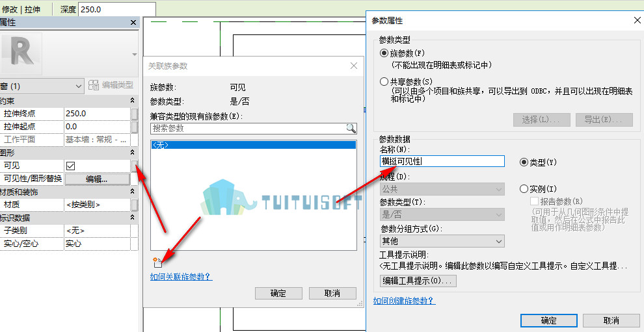Image resolution: width=644 pixels, height=332 pixels.
Task: Click the 名称 input field with 横挺可见性
Action: [442, 161]
